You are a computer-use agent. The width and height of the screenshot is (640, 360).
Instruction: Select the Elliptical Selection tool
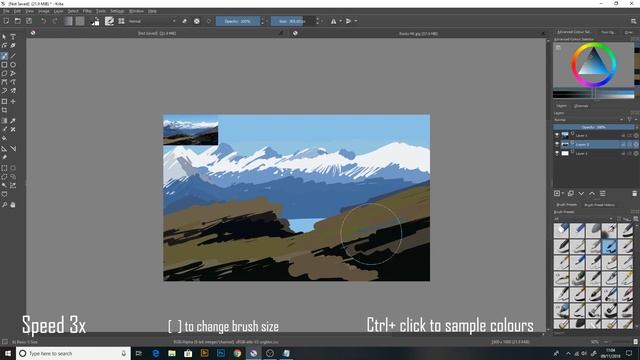pos(13,168)
